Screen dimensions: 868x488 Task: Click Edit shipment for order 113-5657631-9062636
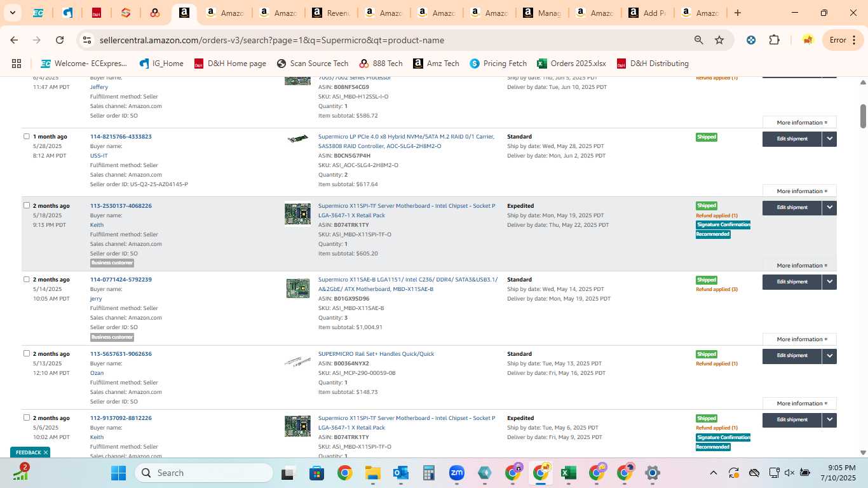pos(792,356)
